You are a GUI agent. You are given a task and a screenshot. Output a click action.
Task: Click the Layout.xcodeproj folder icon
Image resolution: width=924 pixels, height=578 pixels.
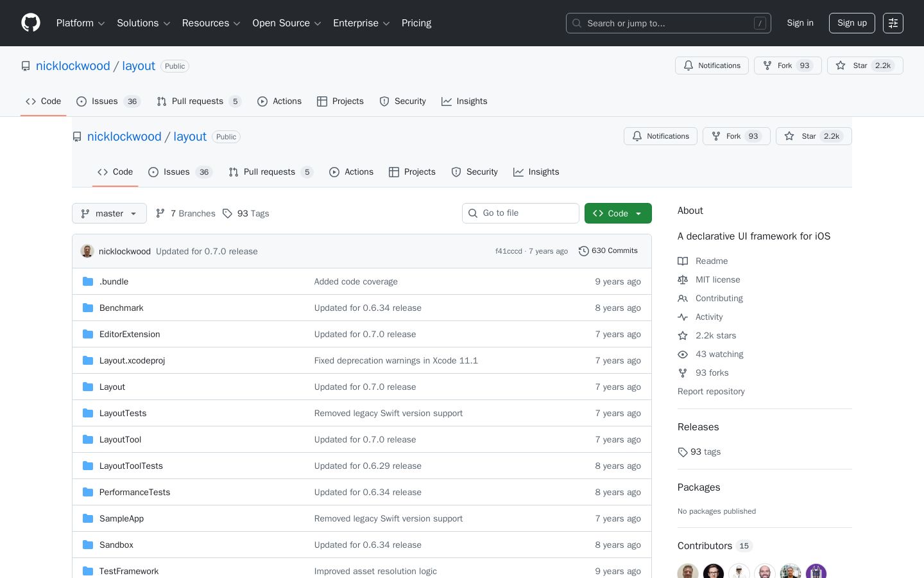[88, 360]
